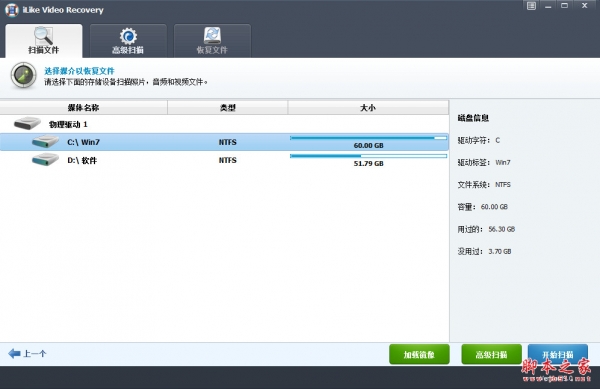This screenshot has height=389, width=600.
Task: Click the 51.79 GB usage bar
Action: [x=368, y=156]
